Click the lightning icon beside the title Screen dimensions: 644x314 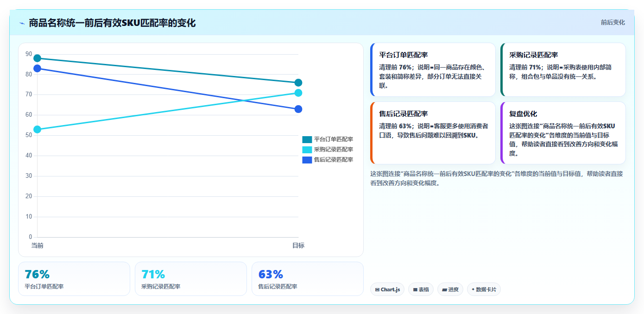coord(22,23)
